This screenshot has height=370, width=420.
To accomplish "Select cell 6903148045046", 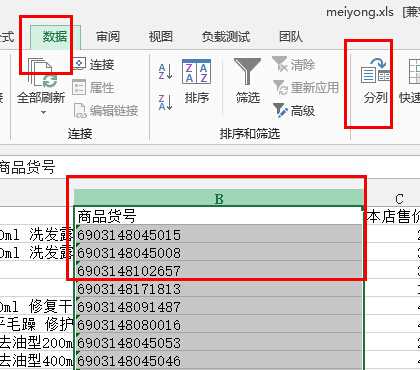I will 219,360.
